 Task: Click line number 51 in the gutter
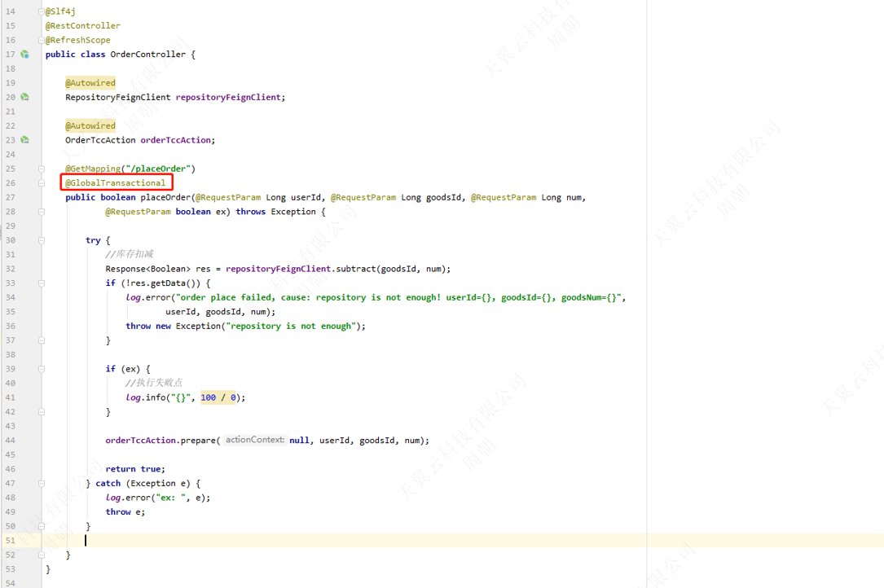(x=11, y=541)
